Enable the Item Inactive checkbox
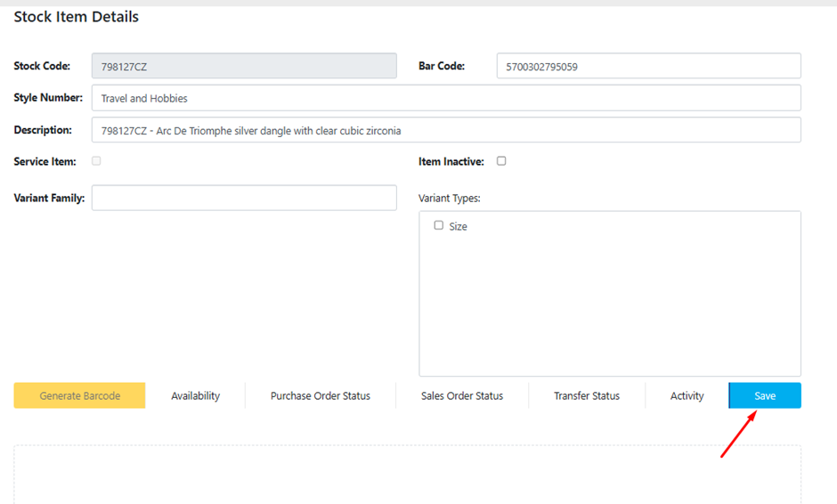The width and height of the screenshot is (837, 504). tap(501, 161)
